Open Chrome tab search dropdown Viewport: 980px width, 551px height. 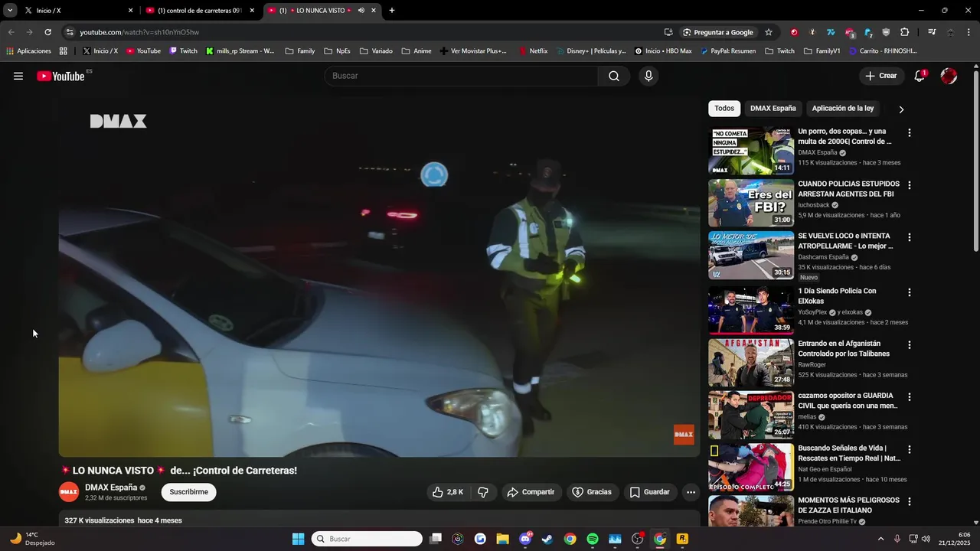(x=10, y=11)
